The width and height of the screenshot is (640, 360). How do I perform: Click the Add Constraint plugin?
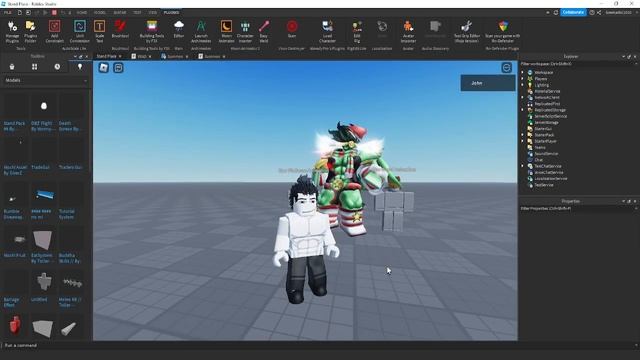click(x=54, y=31)
